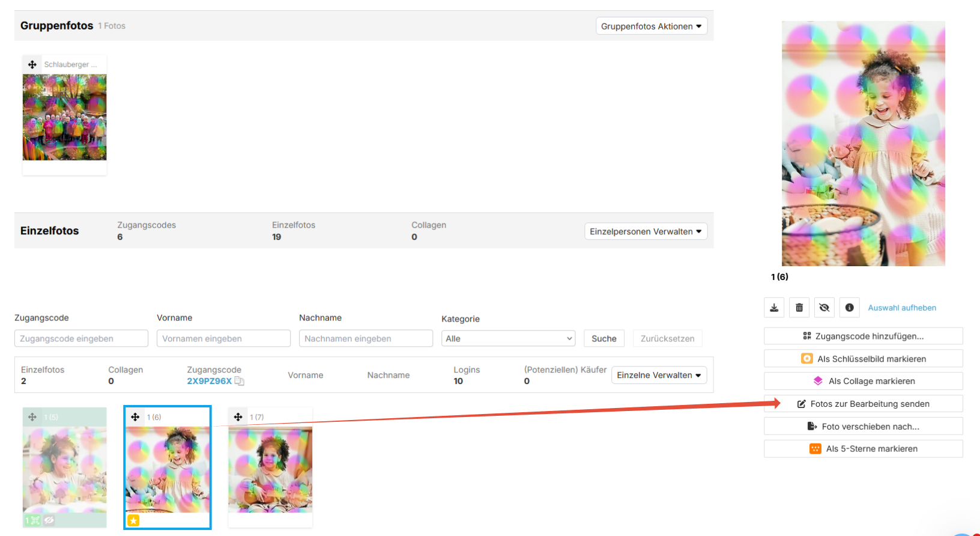
Task: Select photo thumbnail 1 (7)
Action: tap(270, 470)
